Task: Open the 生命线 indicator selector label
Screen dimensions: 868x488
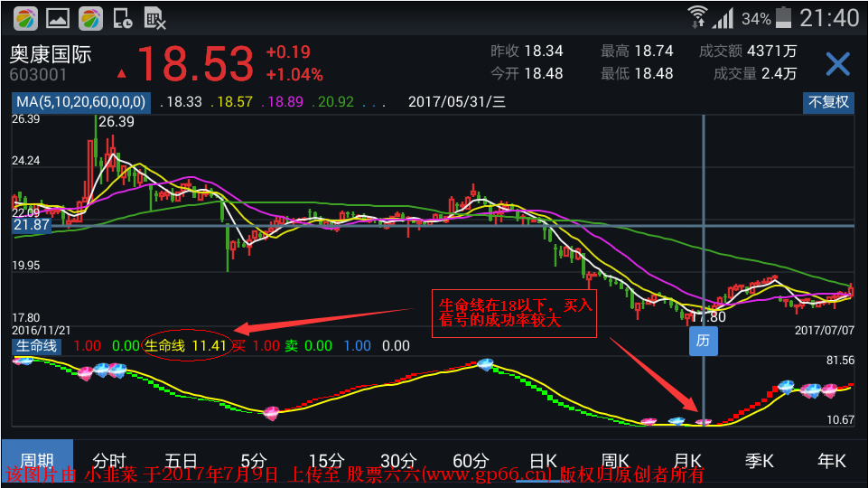Action: 36,345
